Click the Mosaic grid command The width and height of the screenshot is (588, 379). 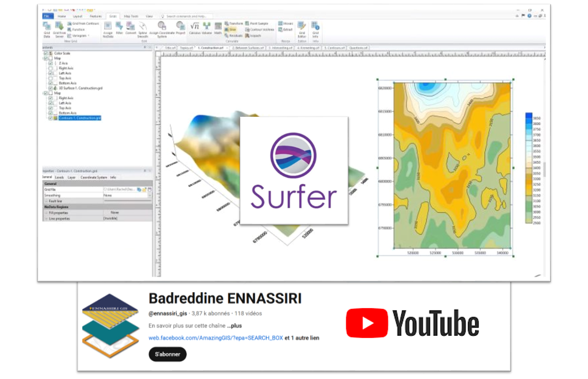[286, 24]
